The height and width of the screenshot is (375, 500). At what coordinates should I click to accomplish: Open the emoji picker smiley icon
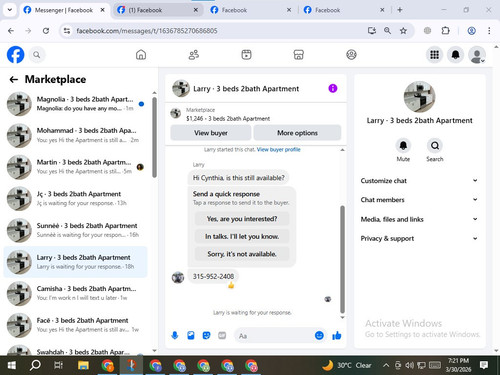[x=319, y=335]
